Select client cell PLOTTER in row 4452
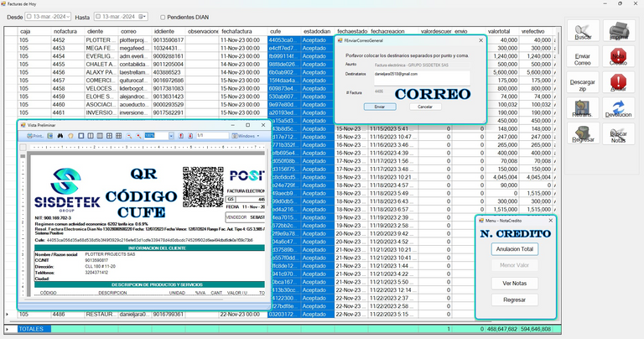 point(101,40)
